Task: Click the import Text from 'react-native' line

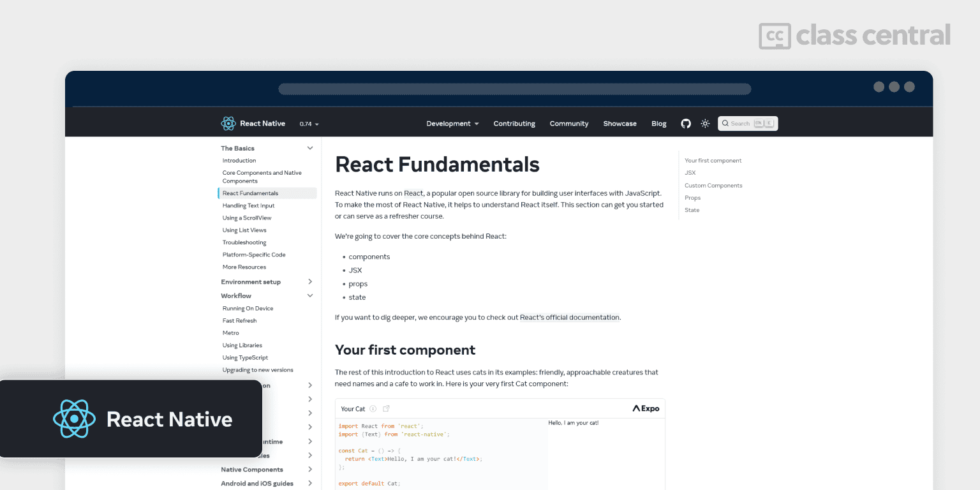Action: coord(394,434)
